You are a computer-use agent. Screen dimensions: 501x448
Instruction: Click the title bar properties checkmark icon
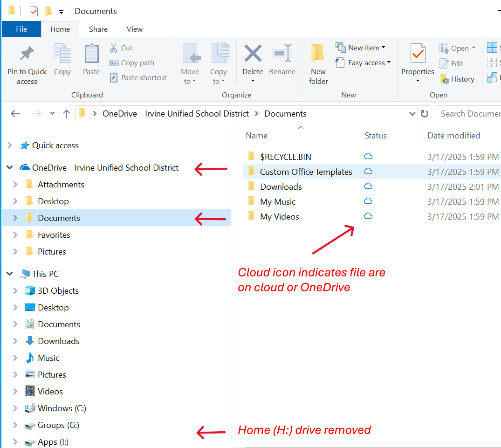click(x=34, y=11)
